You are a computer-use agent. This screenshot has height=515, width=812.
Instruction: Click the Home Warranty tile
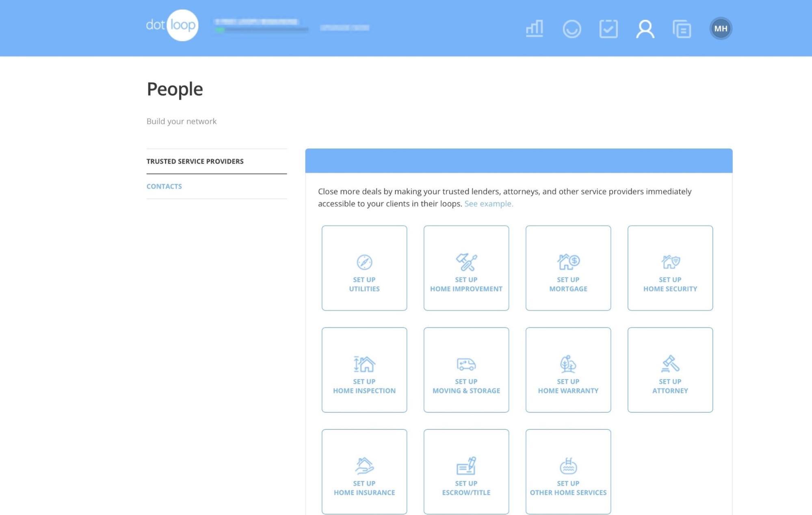[x=568, y=369]
